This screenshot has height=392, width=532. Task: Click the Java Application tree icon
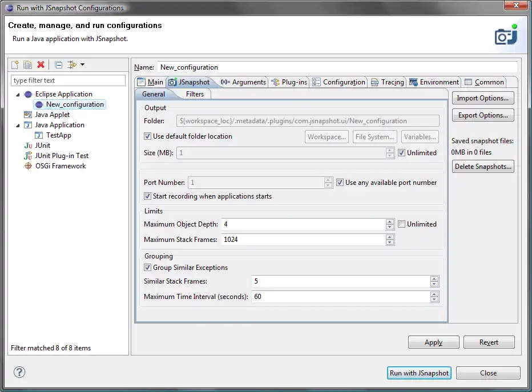point(28,125)
